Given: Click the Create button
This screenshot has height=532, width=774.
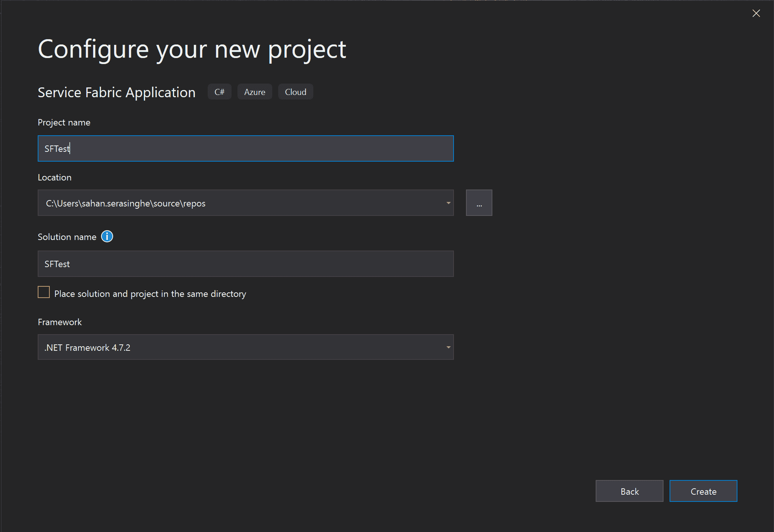Looking at the screenshot, I should click(x=703, y=491).
